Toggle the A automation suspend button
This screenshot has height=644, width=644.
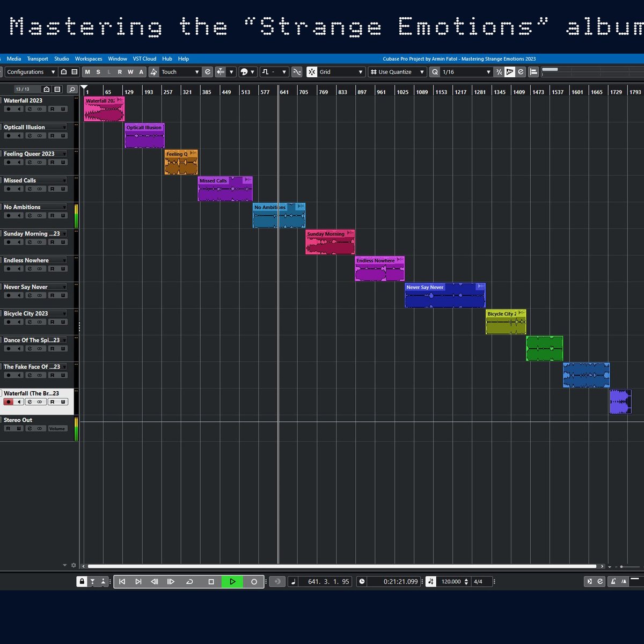pos(142,72)
